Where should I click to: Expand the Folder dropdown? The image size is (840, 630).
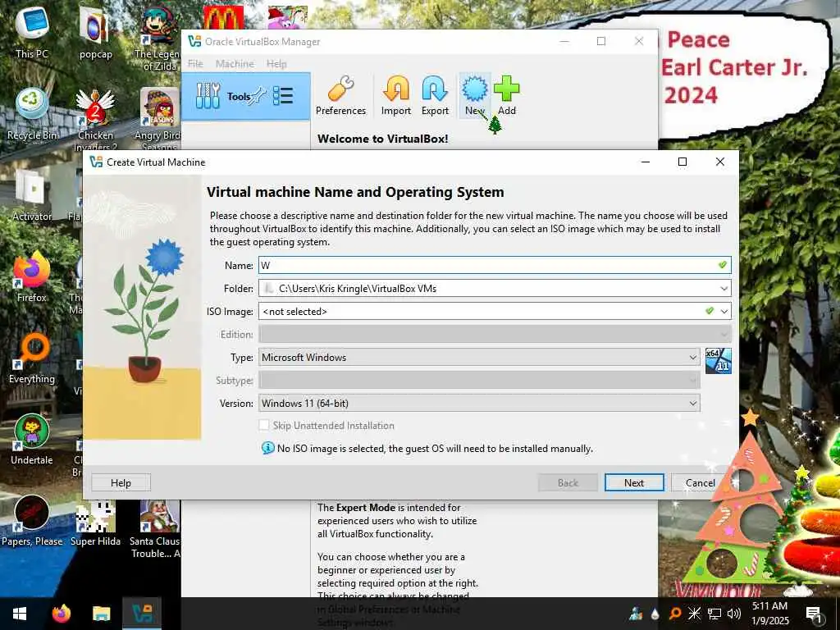(724, 288)
